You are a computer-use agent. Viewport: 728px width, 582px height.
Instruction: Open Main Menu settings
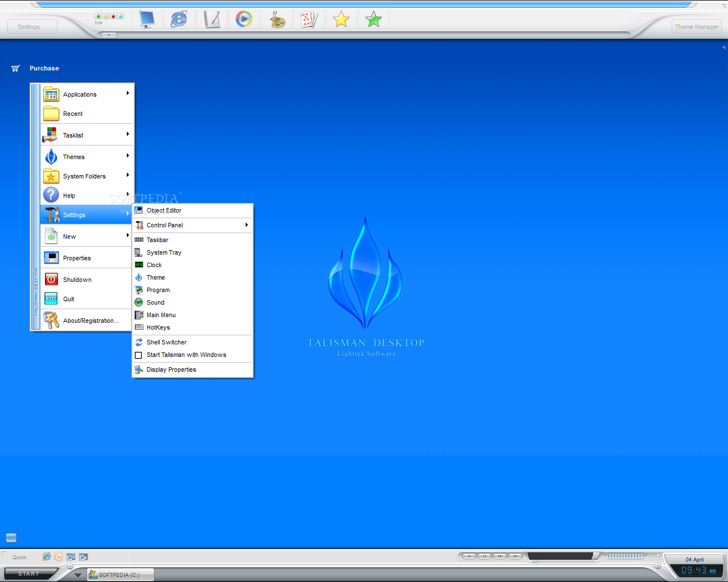(193, 315)
